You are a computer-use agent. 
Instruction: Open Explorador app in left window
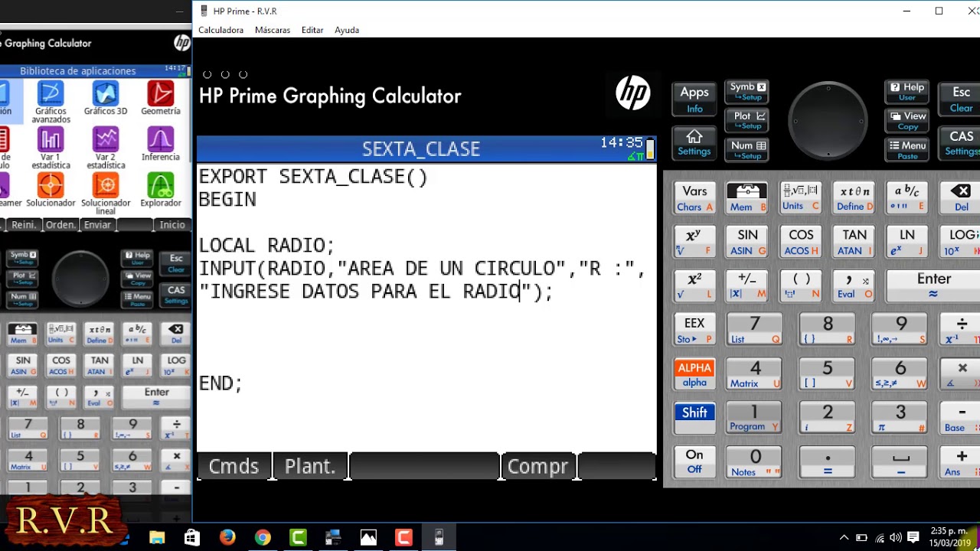tap(161, 191)
